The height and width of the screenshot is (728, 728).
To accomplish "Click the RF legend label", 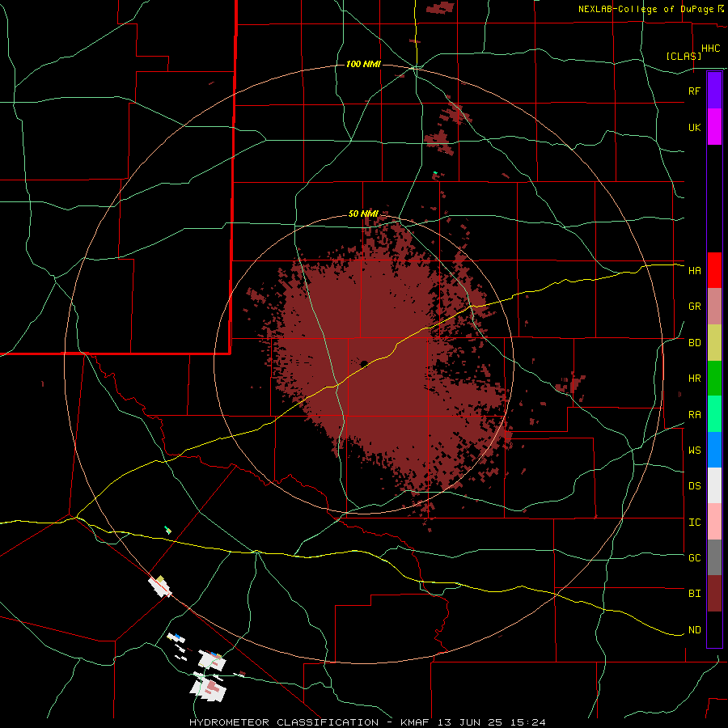I will (694, 91).
